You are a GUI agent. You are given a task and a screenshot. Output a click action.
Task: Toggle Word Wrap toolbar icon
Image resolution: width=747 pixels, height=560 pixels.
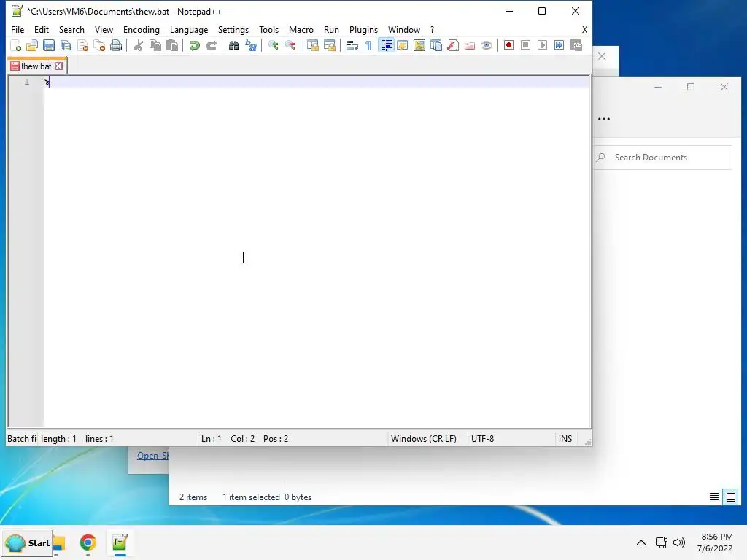coord(352,45)
